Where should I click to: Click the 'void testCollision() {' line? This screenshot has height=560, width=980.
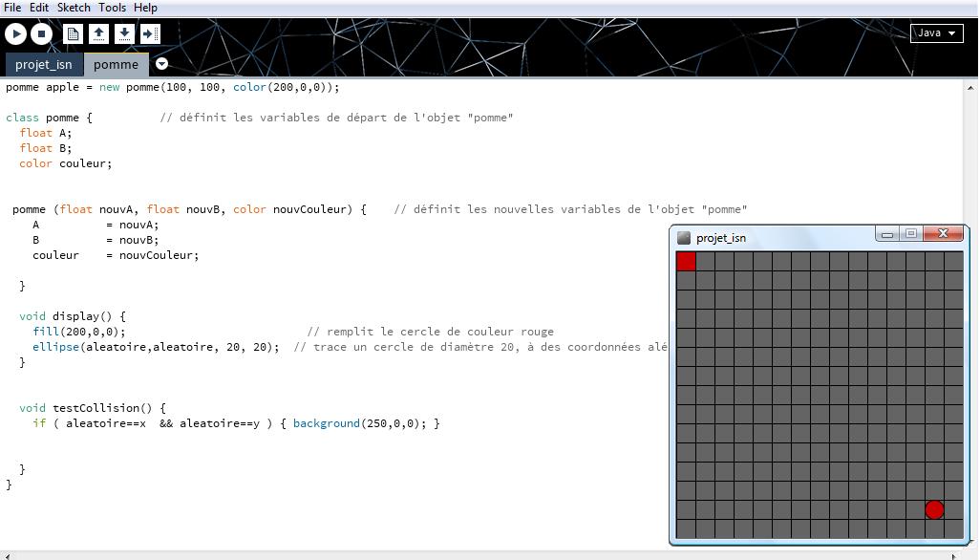click(93, 408)
